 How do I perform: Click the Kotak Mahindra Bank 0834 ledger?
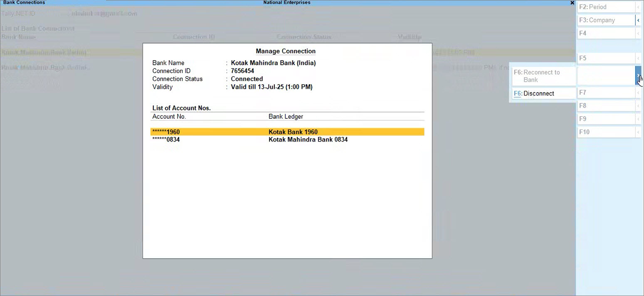point(308,140)
